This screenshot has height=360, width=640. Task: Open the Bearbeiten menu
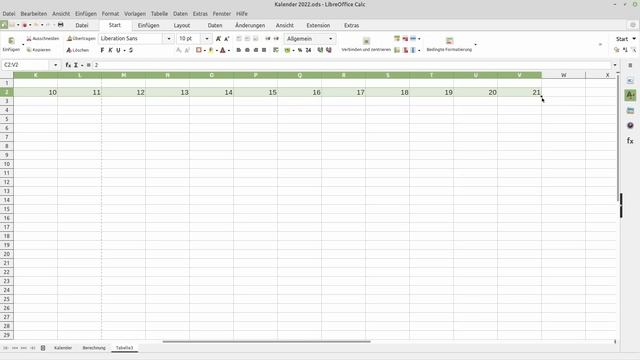click(x=33, y=13)
